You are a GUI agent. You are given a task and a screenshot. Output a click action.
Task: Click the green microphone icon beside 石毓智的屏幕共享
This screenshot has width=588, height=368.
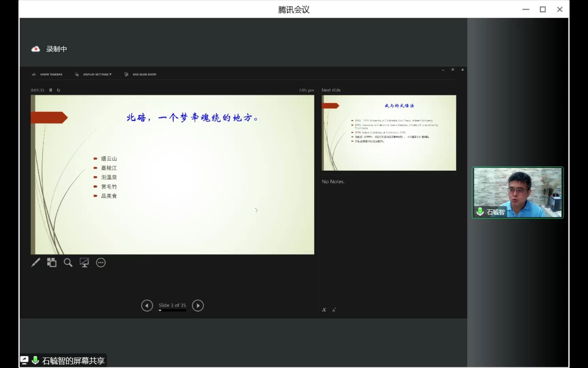pyautogui.click(x=35, y=360)
